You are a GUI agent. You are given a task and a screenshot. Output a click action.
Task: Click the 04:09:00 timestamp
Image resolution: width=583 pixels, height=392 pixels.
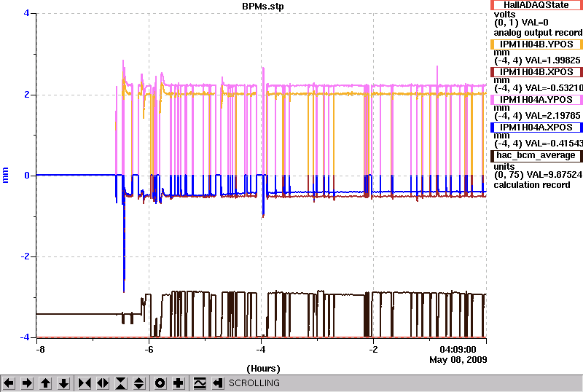[458, 350]
